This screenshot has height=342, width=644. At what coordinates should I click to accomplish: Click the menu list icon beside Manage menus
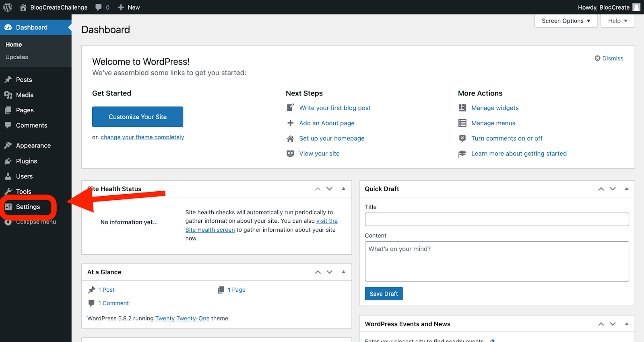462,123
